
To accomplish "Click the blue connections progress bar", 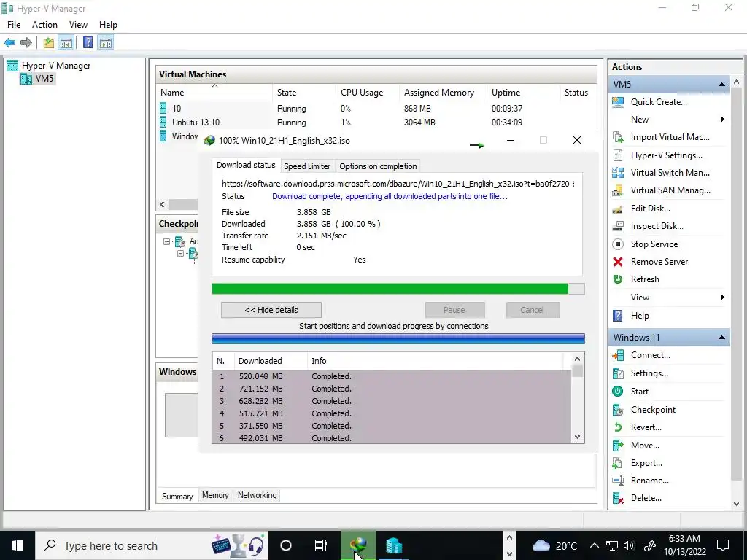I will coord(398,338).
